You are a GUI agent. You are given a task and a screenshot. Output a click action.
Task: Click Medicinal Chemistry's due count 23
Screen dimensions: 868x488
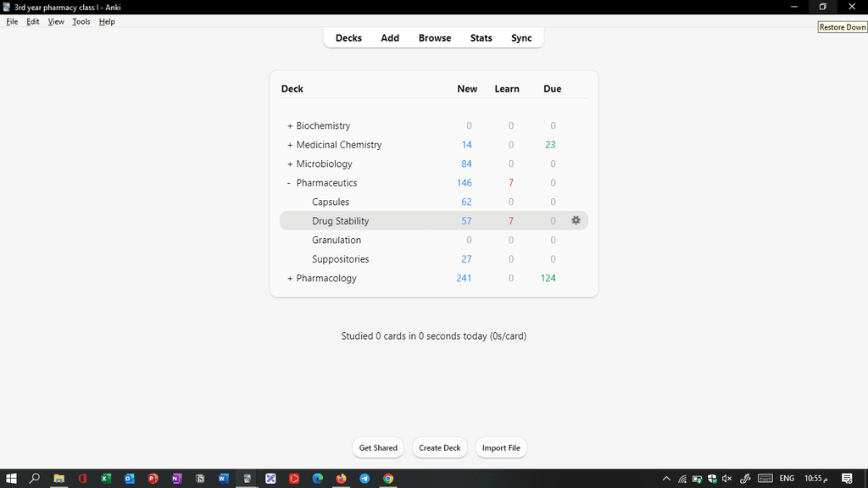[x=550, y=145]
